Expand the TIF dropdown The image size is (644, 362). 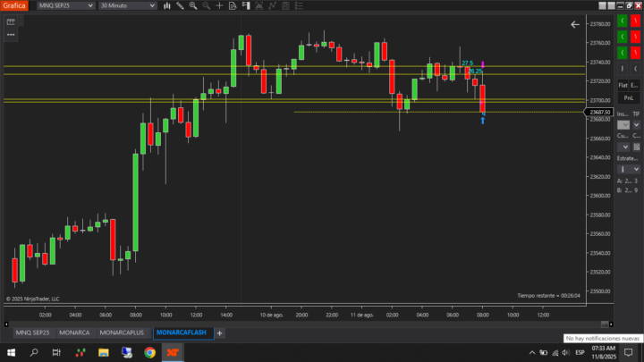pyautogui.click(x=636, y=125)
